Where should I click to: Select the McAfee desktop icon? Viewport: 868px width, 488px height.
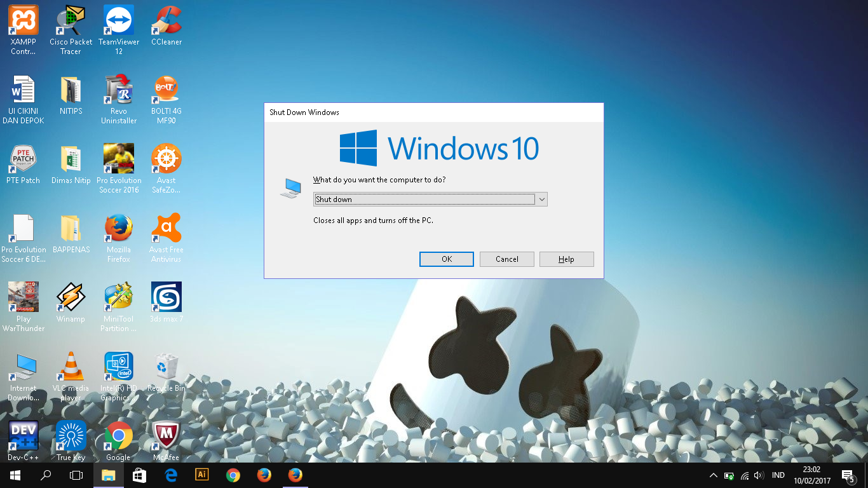pyautogui.click(x=166, y=441)
